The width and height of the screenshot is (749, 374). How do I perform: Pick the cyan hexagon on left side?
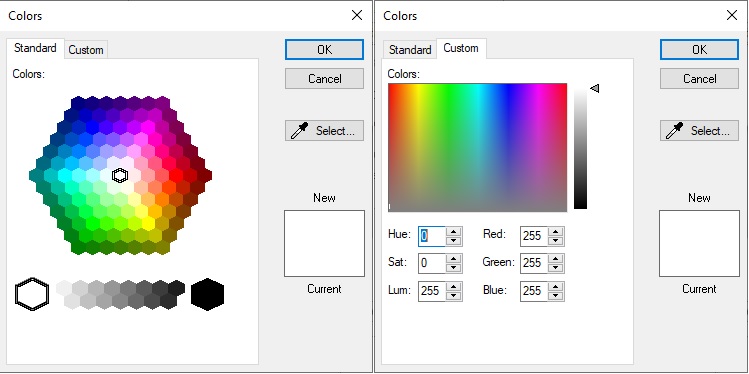[64, 175]
